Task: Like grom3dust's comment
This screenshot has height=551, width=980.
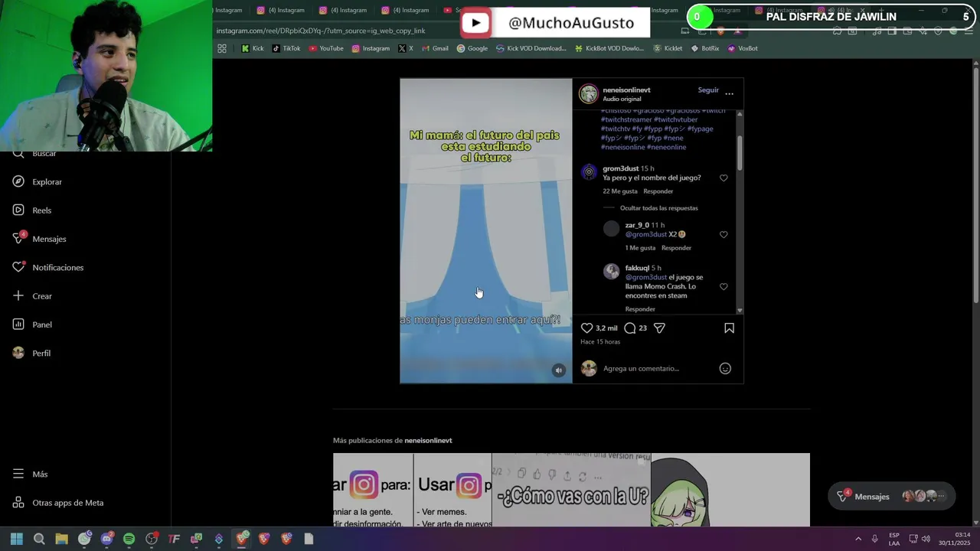Action: (x=724, y=178)
